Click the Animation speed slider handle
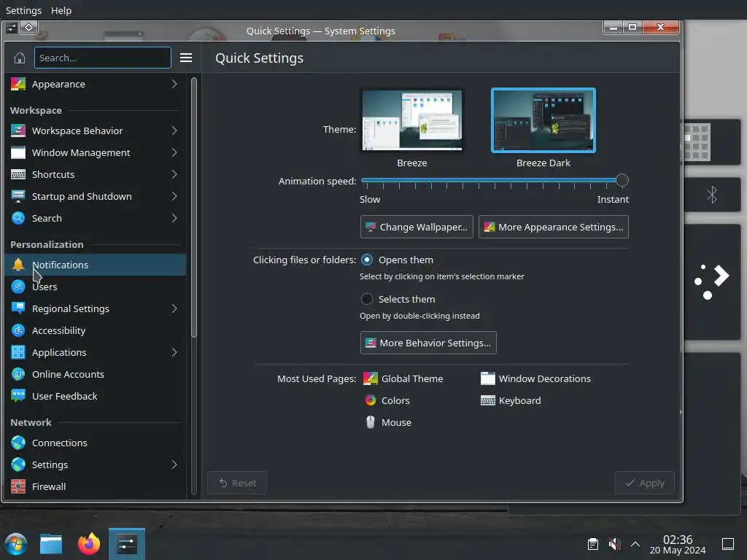 622,181
